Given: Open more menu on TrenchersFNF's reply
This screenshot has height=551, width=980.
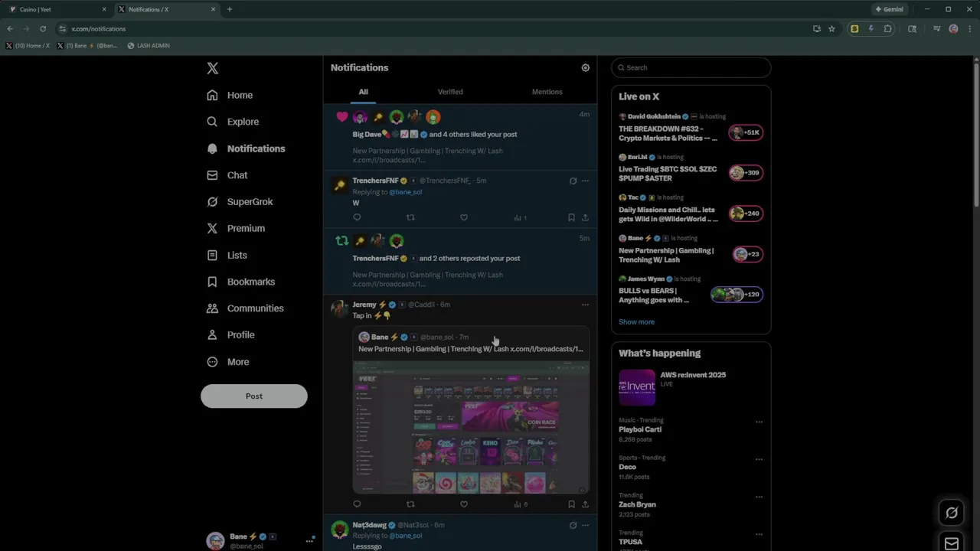Looking at the screenshot, I should pos(586,181).
